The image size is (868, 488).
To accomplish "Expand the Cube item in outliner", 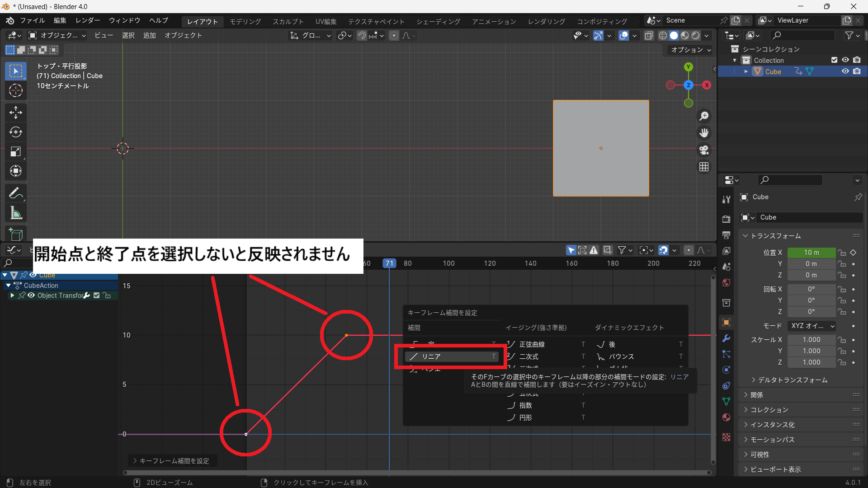I will click(x=746, y=71).
